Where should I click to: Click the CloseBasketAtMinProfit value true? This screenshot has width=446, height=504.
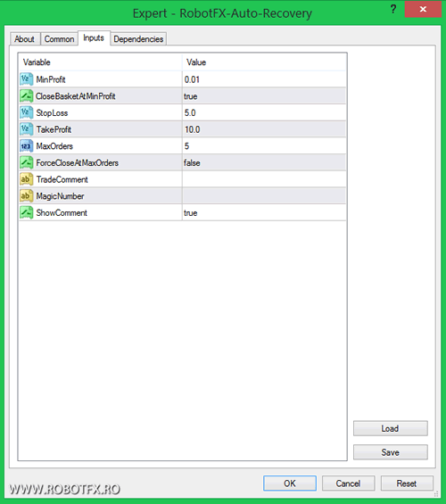click(x=191, y=96)
